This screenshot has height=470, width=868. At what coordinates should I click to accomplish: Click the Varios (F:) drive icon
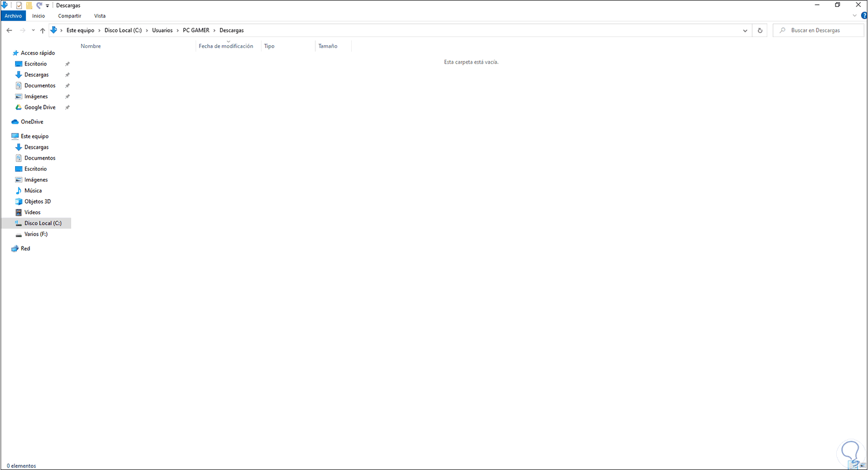tap(19, 234)
